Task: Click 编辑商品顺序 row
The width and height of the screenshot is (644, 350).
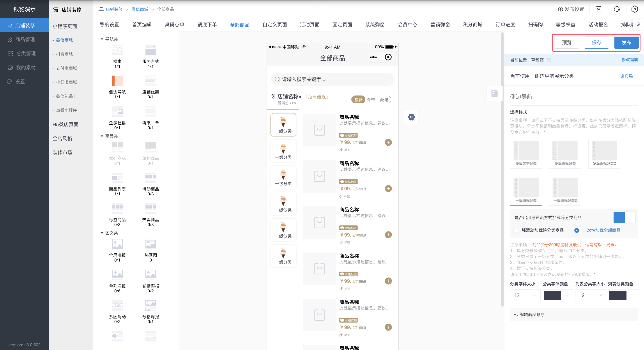Action: tap(574, 315)
